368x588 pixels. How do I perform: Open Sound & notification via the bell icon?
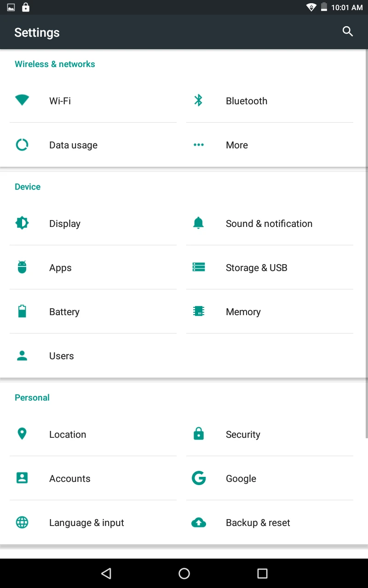199,222
